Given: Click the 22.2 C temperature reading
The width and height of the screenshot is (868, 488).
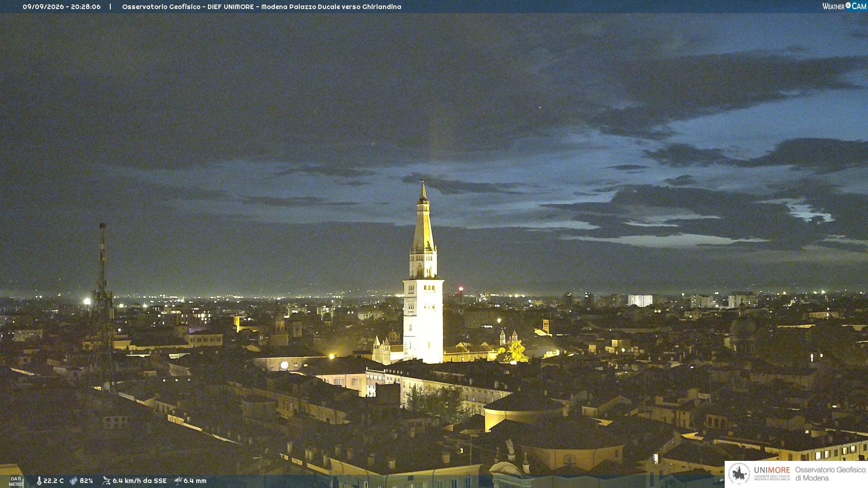Looking at the screenshot, I should point(53,481).
